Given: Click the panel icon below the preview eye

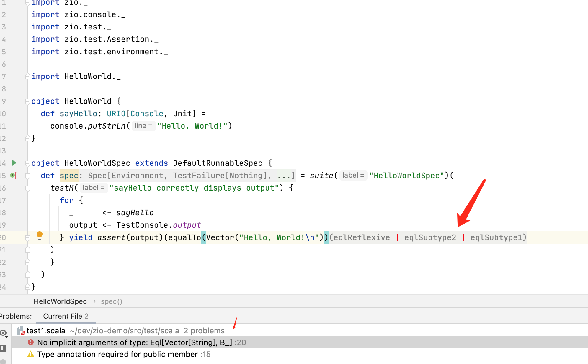Looking at the screenshot, I should pos(3,347).
